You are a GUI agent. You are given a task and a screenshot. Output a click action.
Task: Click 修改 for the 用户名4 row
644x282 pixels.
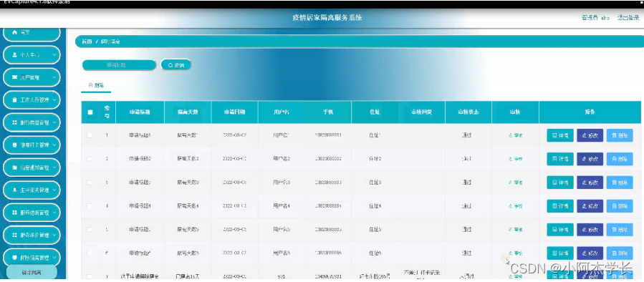coord(590,206)
